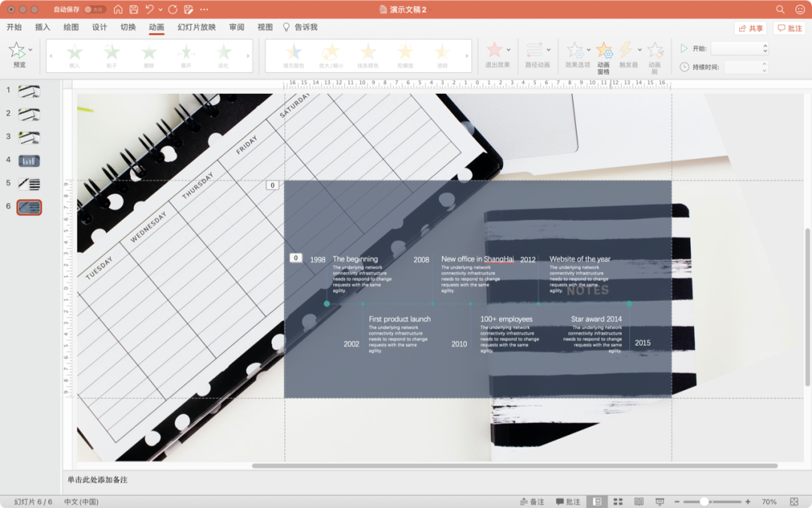Click the search magnifier in the title bar
This screenshot has width=812, height=508.
(x=780, y=9)
